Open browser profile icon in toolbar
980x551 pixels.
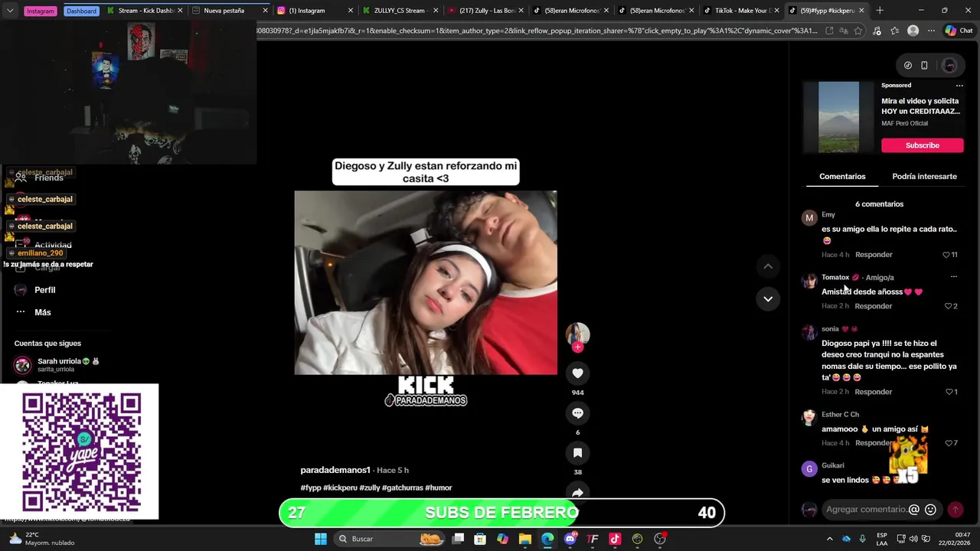[913, 31]
